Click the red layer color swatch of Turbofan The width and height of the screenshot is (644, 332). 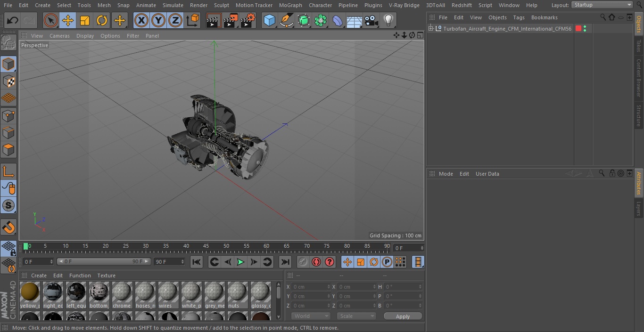pos(578,29)
